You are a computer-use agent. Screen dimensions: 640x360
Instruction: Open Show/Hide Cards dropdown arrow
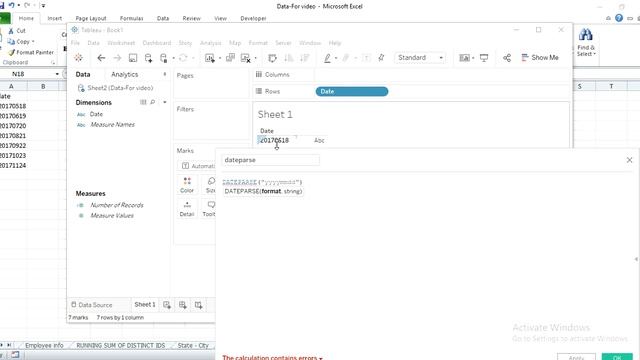coord(473,58)
